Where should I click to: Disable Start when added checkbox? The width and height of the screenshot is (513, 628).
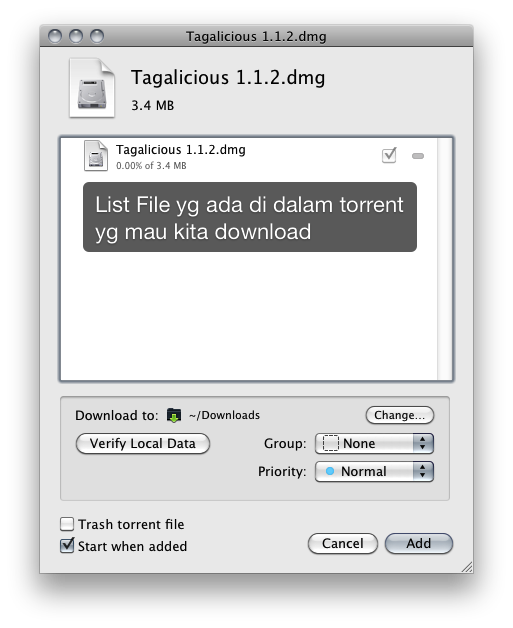click(x=67, y=545)
